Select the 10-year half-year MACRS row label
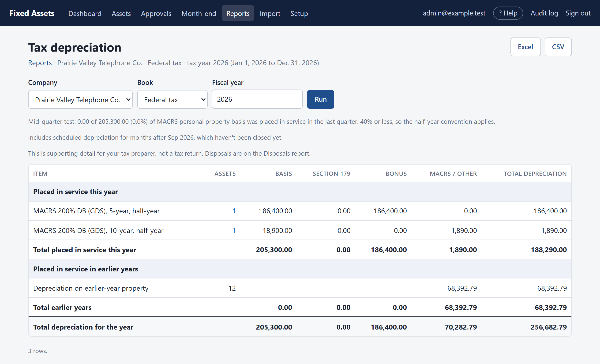Image resolution: width=600 pixels, height=364 pixels. tap(98, 230)
